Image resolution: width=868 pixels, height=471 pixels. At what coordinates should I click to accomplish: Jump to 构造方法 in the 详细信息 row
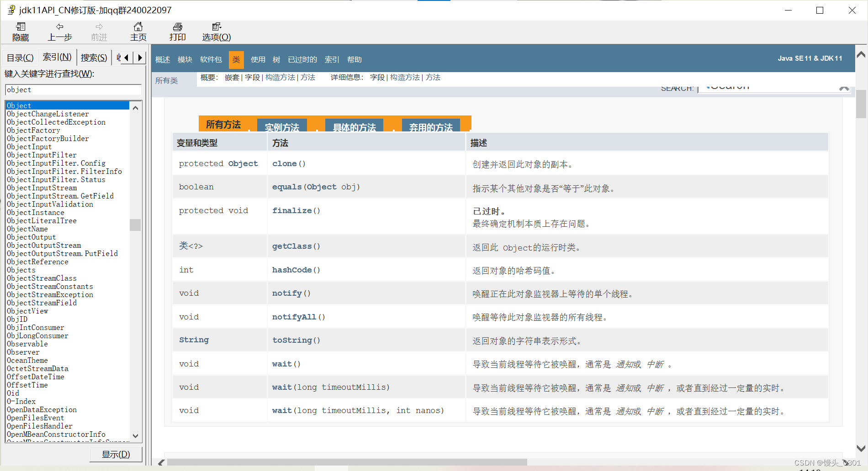pos(405,78)
